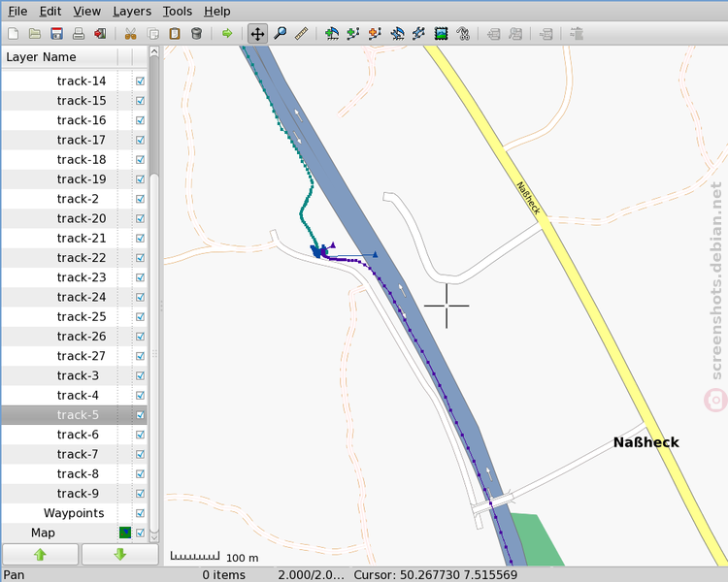This screenshot has height=582, width=728.
Task: Select the Ruler measuring tool
Action: tap(301, 33)
